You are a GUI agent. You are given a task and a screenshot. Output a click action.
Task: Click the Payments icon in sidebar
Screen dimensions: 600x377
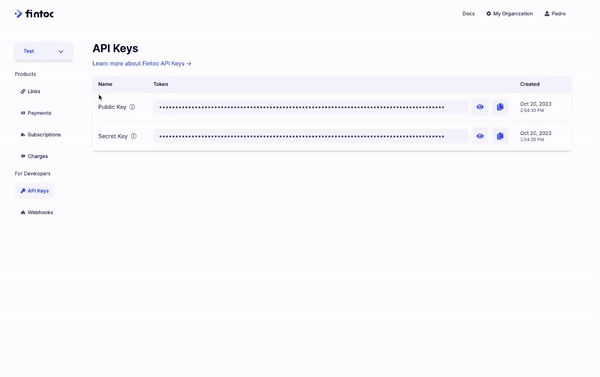[x=23, y=113]
